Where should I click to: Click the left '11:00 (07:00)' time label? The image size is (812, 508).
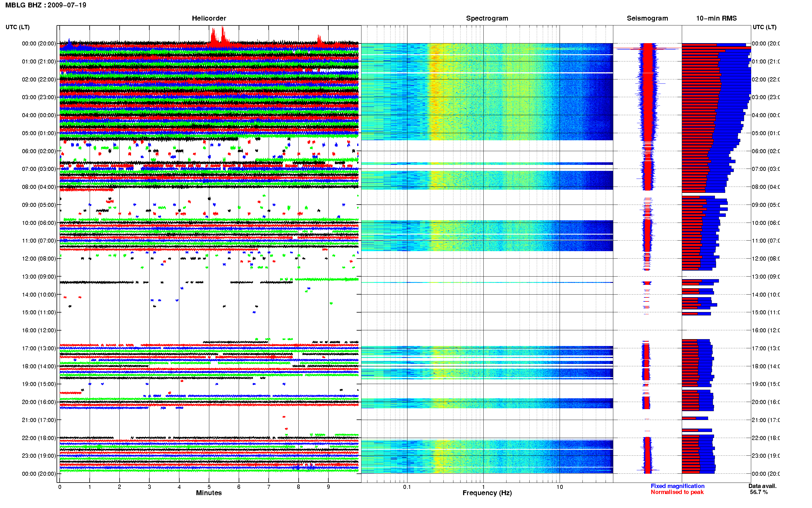(x=39, y=241)
